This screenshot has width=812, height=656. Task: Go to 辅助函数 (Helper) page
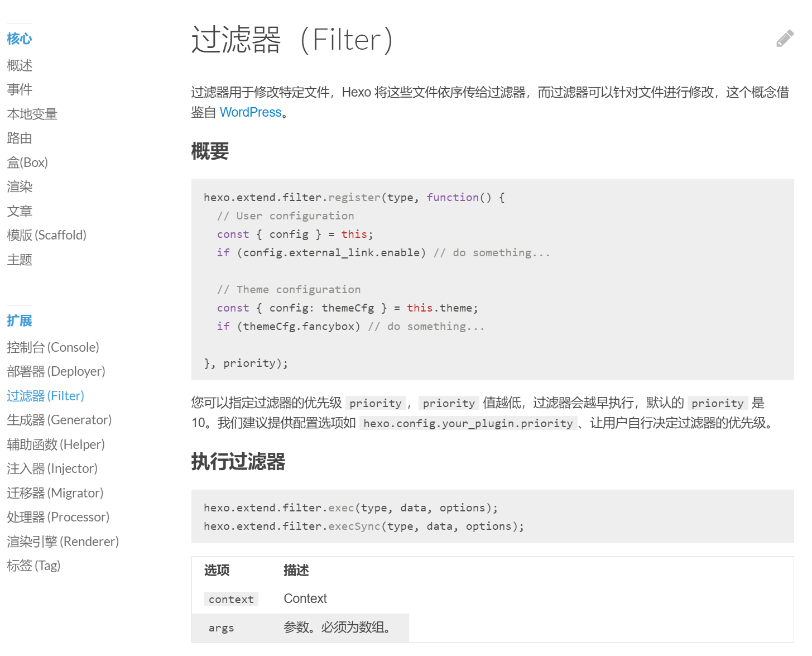[56, 444]
